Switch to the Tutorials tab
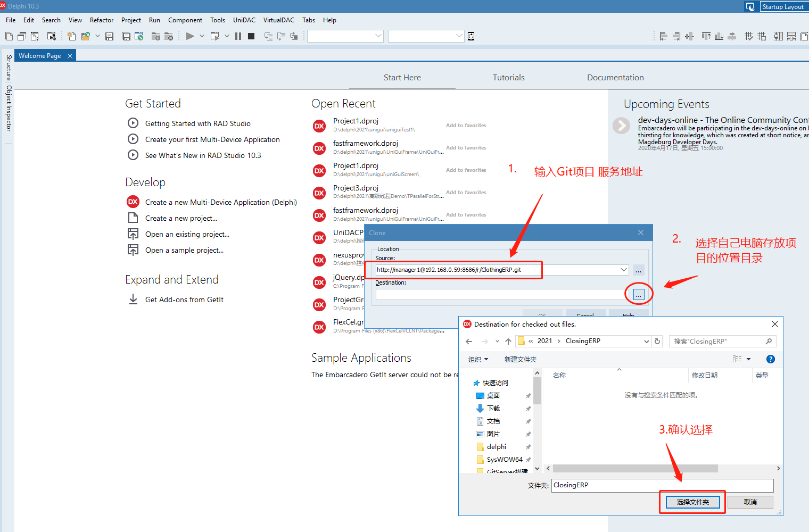809x532 pixels. pos(509,78)
